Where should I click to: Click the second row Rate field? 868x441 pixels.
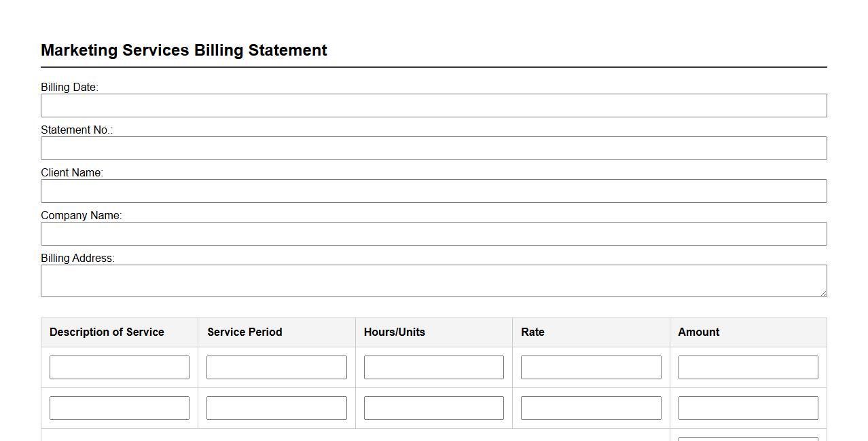[591, 408]
